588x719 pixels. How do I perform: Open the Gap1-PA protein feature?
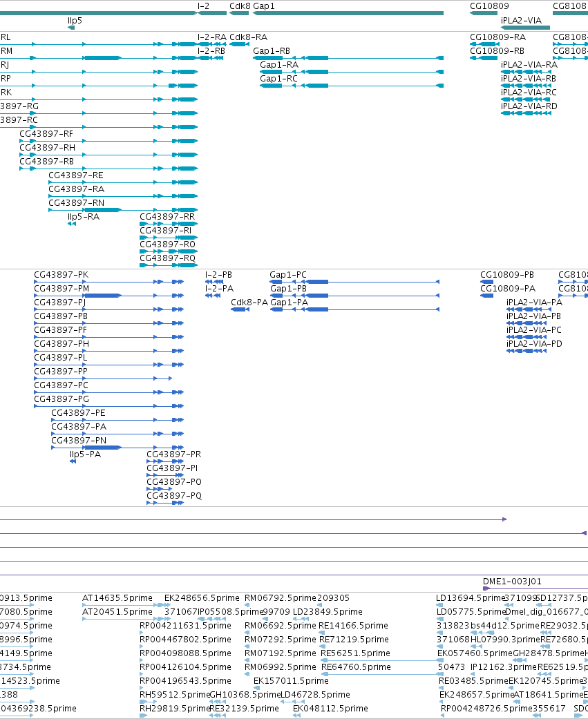click(x=354, y=309)
